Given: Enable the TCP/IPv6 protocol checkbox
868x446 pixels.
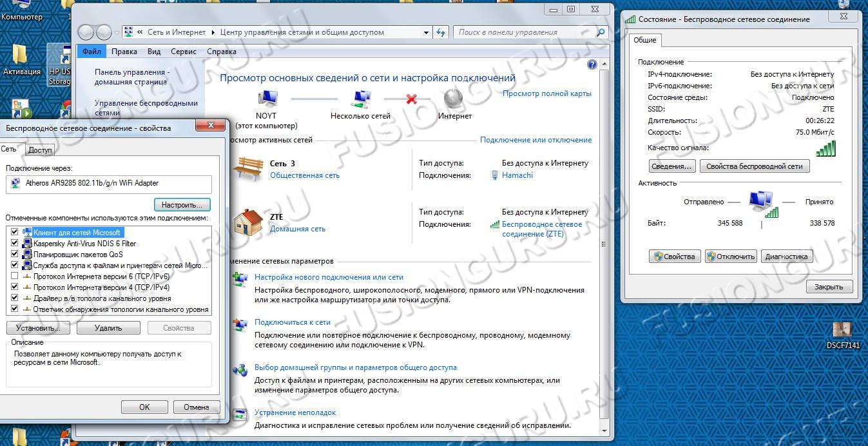Looking at the screenshot, I should click(15, 276).
